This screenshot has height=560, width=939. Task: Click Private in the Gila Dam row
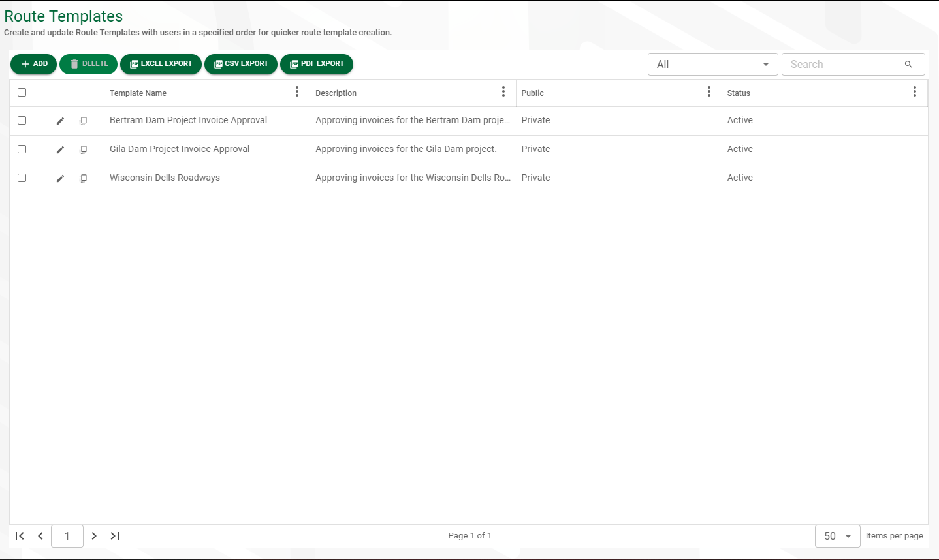click(x=535, y=149)
